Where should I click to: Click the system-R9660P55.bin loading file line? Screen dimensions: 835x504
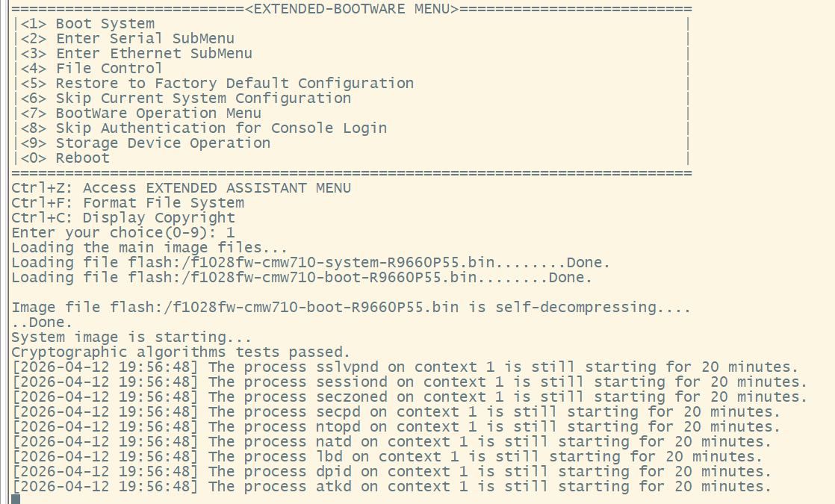tap(311, 263)
